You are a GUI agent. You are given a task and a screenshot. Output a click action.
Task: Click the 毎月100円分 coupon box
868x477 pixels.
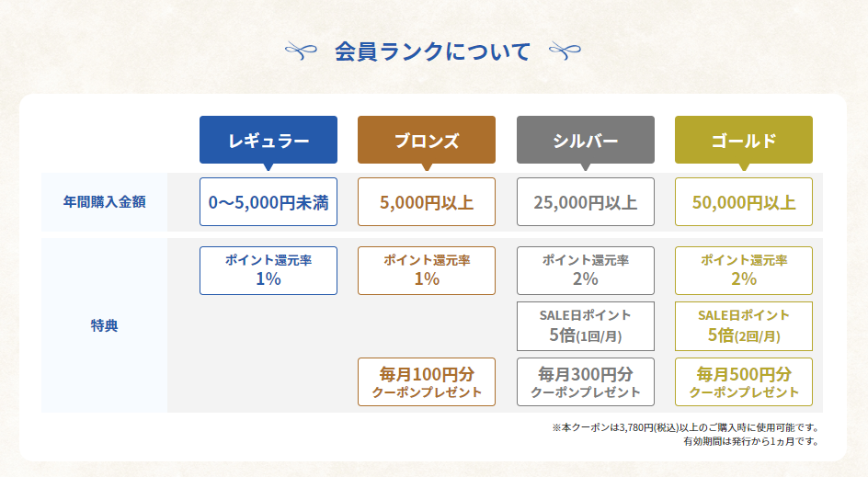click(427, 382)
